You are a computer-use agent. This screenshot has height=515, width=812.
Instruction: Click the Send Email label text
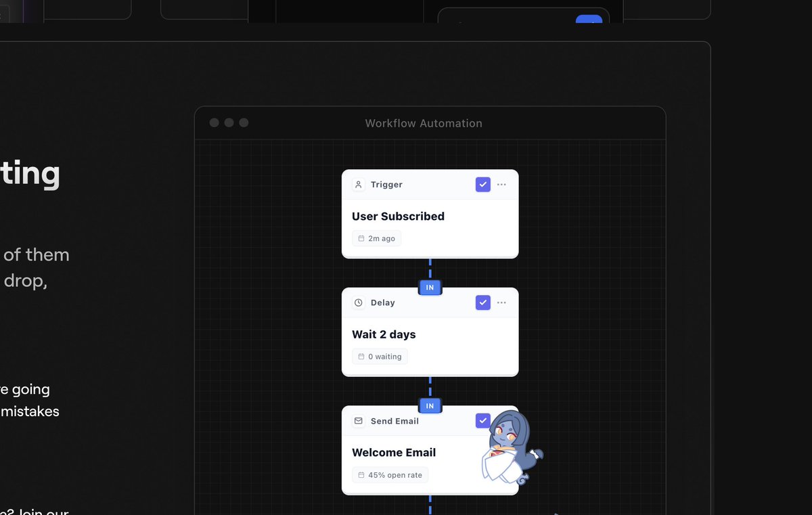394,421
